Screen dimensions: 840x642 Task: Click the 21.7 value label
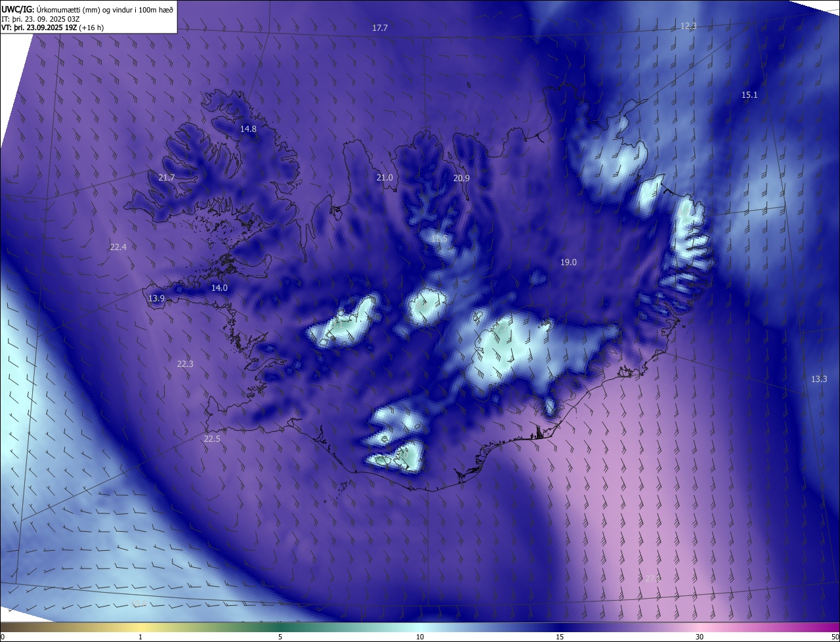click(167, 178)
